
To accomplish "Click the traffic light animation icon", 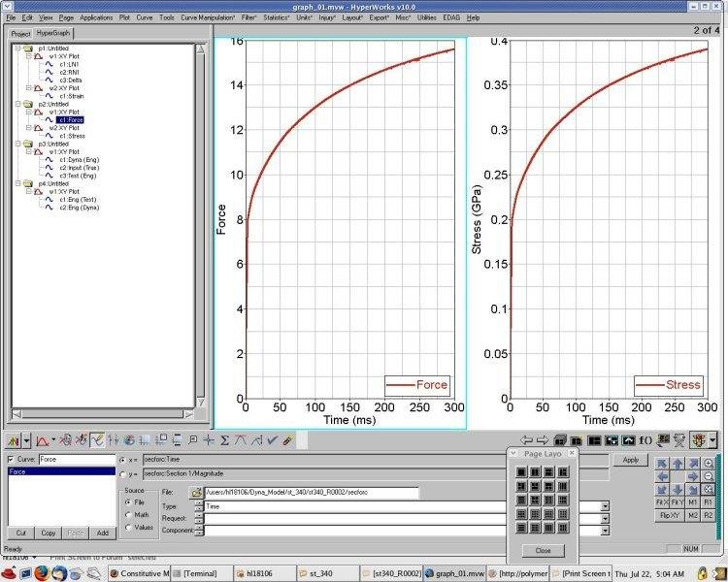I will pyautogui.click(x=699, y=440).
